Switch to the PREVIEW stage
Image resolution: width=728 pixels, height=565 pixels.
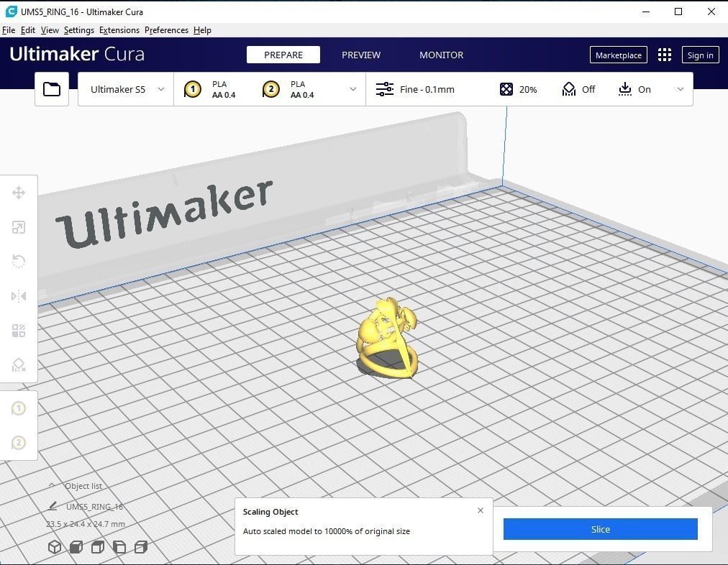click(361, 55)
